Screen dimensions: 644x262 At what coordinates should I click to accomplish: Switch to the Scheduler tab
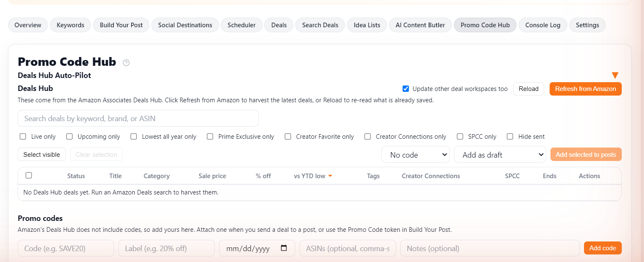click(242, 25)
